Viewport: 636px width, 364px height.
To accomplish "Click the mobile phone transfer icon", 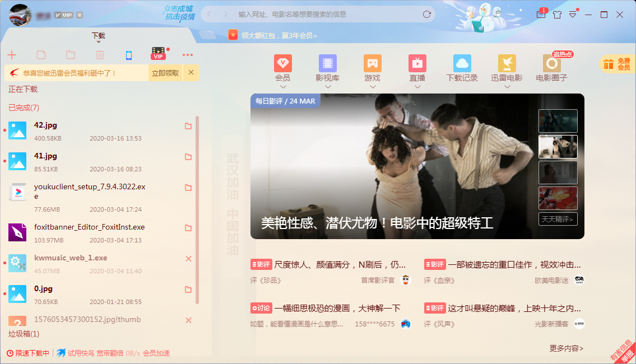I will tap(129, 54).
